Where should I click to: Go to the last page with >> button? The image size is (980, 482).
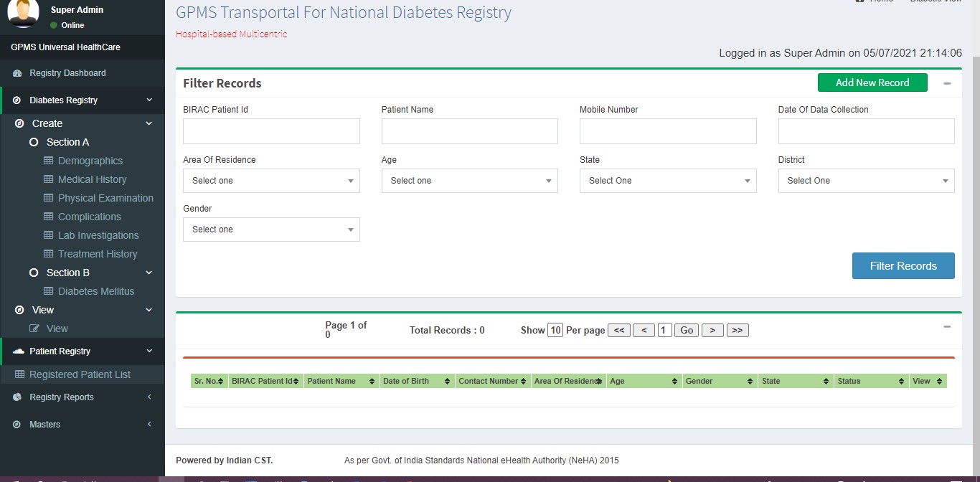tap(737, 330)
